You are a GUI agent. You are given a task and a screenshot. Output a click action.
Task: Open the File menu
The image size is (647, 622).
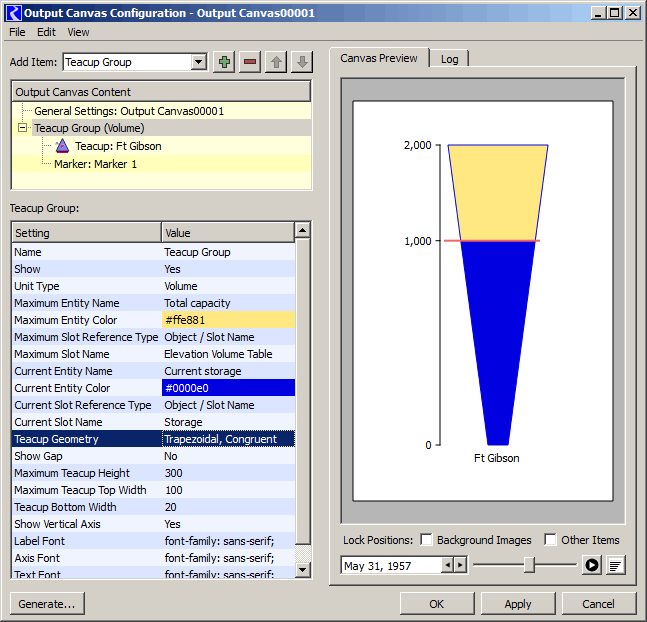pyautogui.click(x=17, y=32)
